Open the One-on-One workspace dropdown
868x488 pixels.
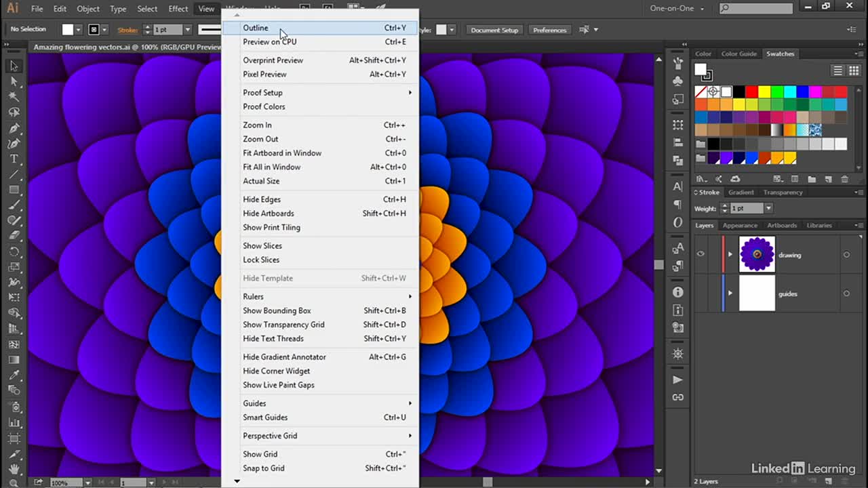tap(678, 9)
